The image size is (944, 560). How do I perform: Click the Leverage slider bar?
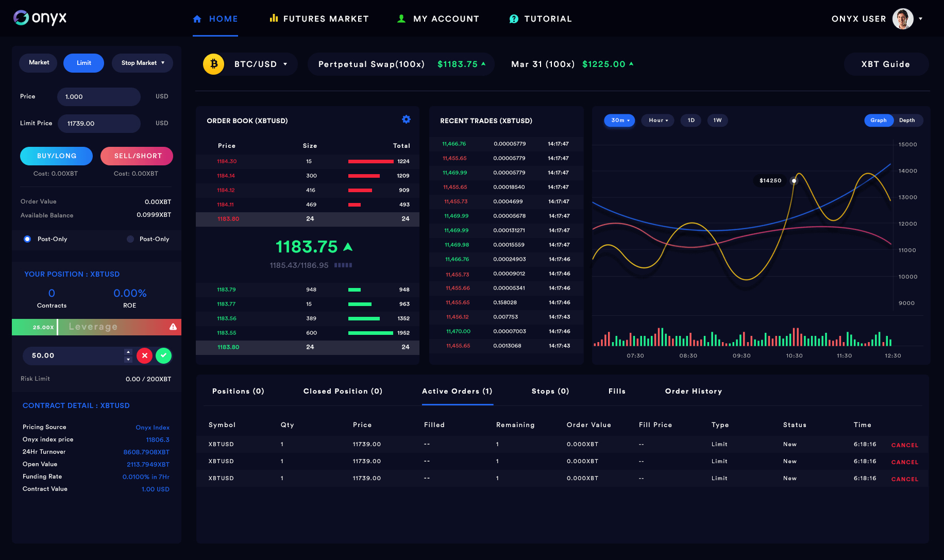click(97, 327)
